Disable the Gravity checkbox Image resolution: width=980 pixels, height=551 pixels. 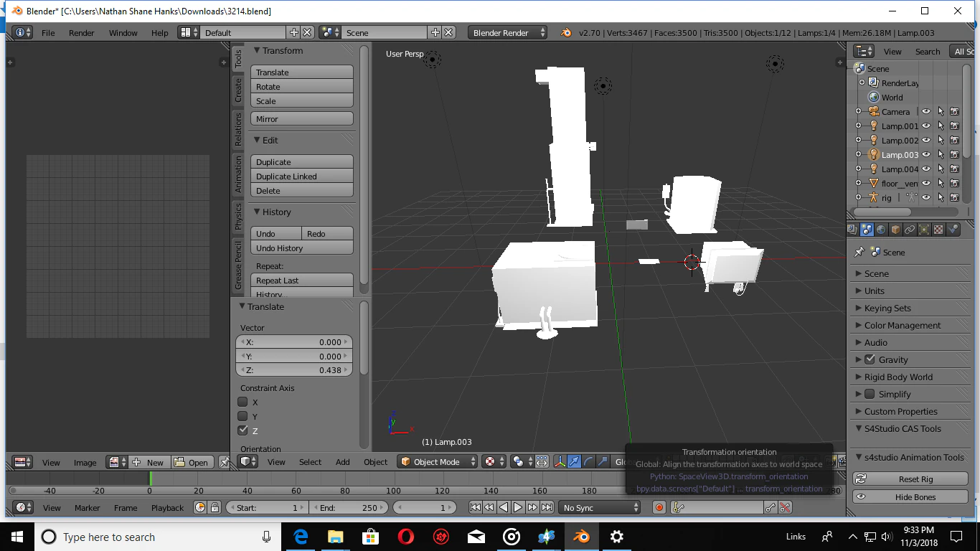(870, 359)
